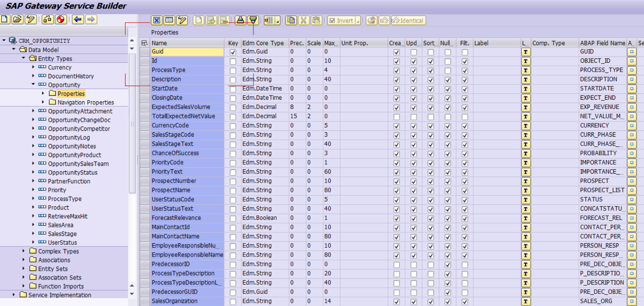644x306 pixels.
Task: Click the ABAP Field Name column header
Action: pyautogui.click(x=602, y=43)
